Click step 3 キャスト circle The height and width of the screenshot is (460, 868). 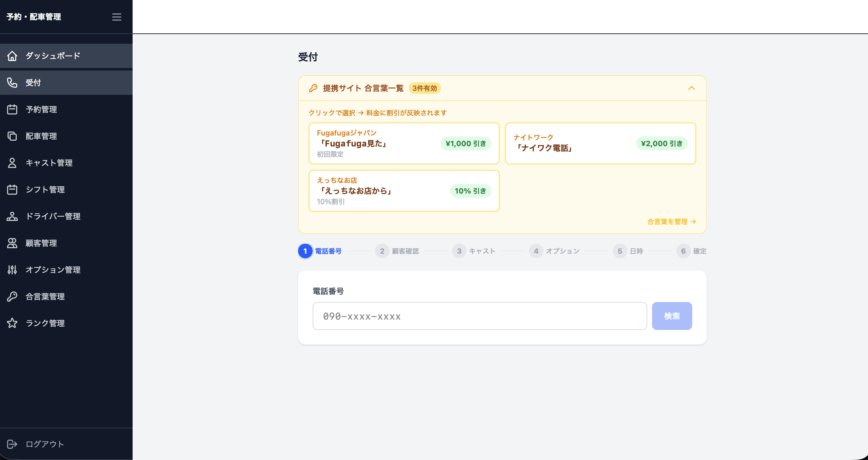point(459,251)
